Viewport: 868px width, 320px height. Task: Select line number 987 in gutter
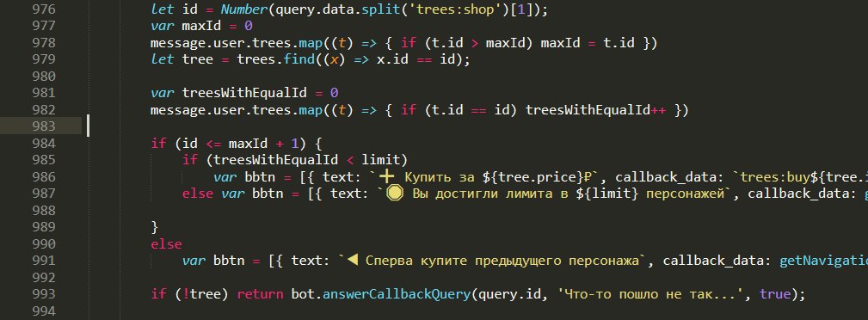[44, 194]
